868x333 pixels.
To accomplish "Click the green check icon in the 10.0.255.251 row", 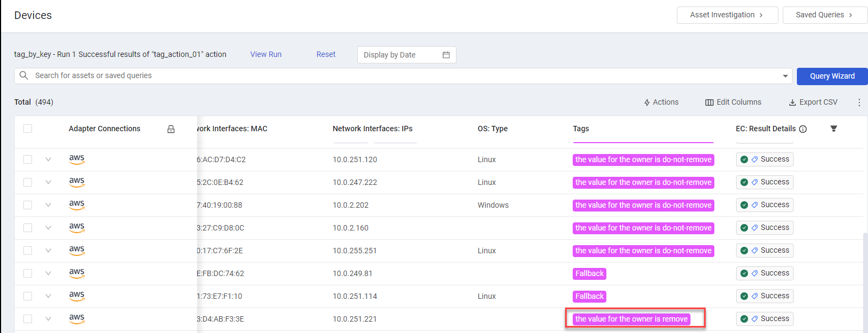I will (744, 251).
